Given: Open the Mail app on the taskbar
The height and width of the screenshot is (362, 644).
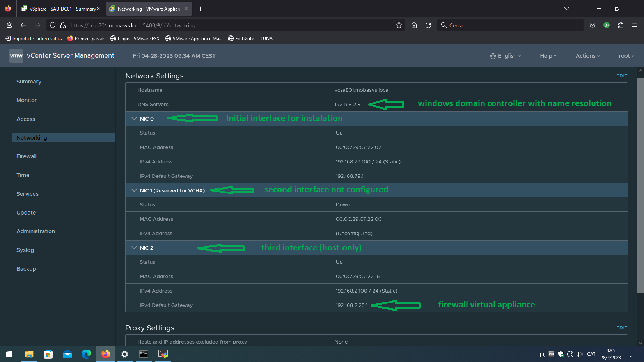Looking at the screenshot, I should pos(67,354).
